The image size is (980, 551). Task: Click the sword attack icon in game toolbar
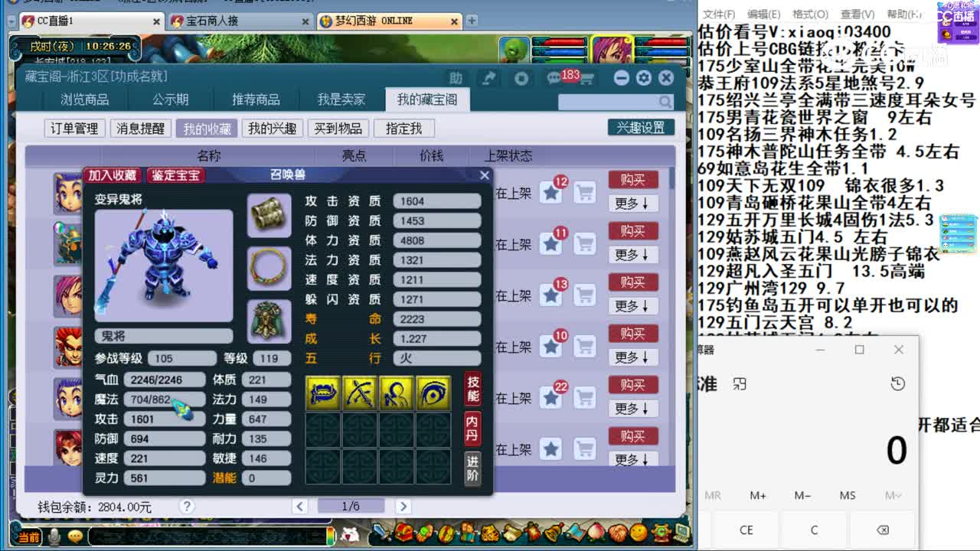point(381,532)
